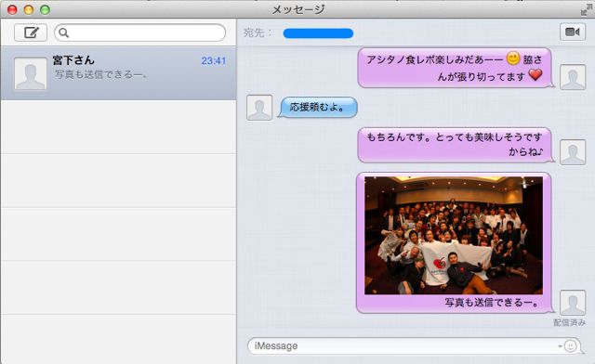
Task: Toggle fullscreen with the arrows icon
Action: pos(587,9)
